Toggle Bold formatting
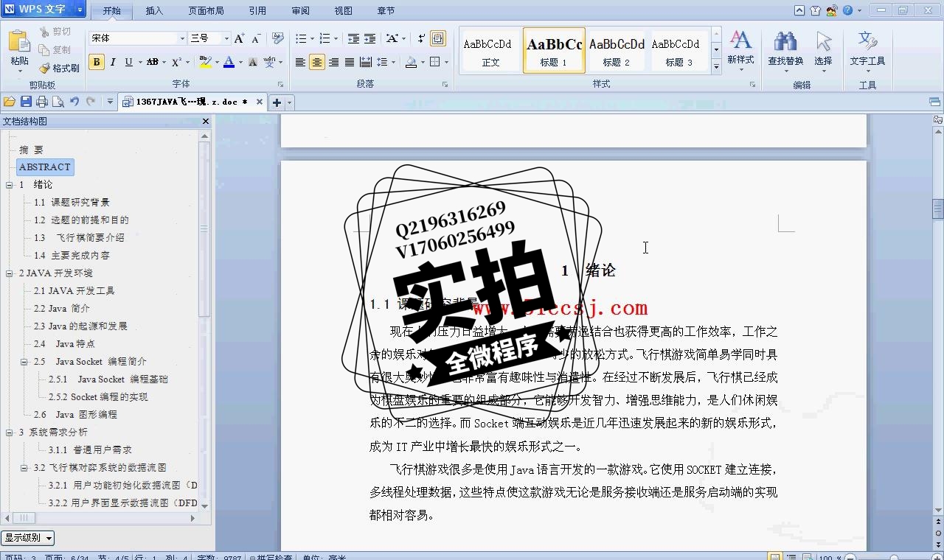This screenshot has height=560, width=944. click(x=97, y=62)
